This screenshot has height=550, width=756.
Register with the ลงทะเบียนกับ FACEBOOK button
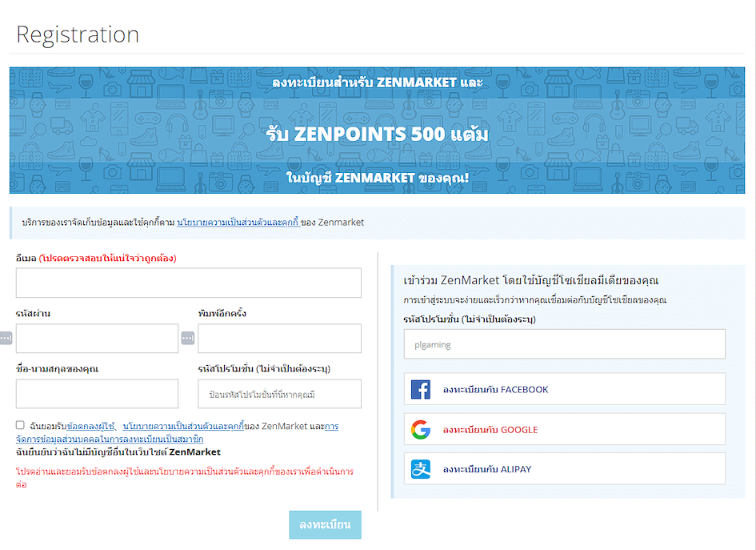pyautogui.click(x=565, y=389)
